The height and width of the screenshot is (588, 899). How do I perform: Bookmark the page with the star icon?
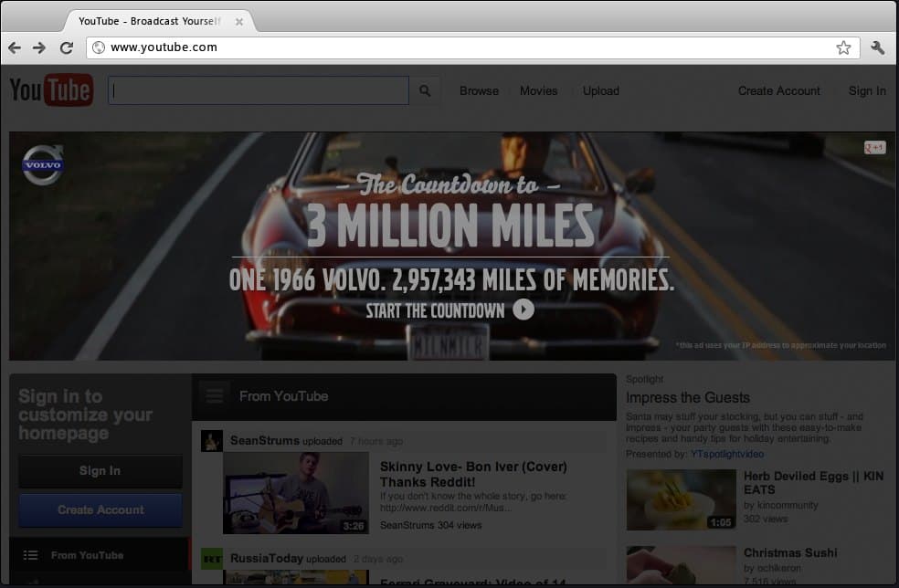click(843, 47)
